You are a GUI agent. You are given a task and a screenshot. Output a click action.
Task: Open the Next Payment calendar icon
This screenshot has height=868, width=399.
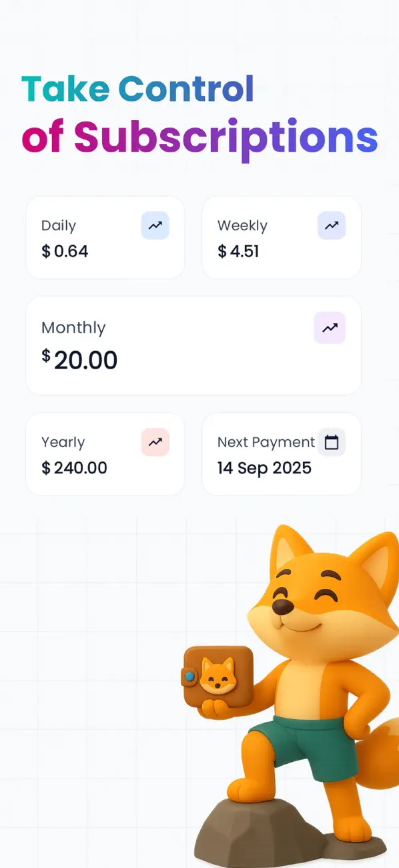click(x=332, y=442)
